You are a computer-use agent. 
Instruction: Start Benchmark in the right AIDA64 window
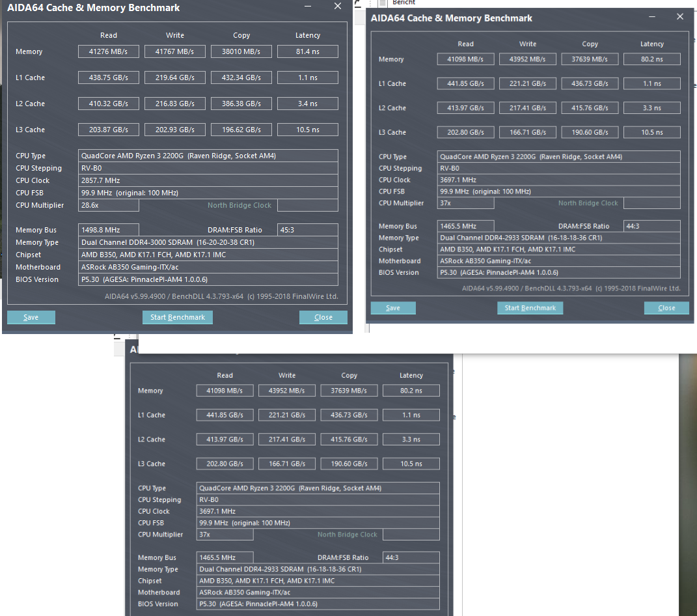[x=530, y=308]
